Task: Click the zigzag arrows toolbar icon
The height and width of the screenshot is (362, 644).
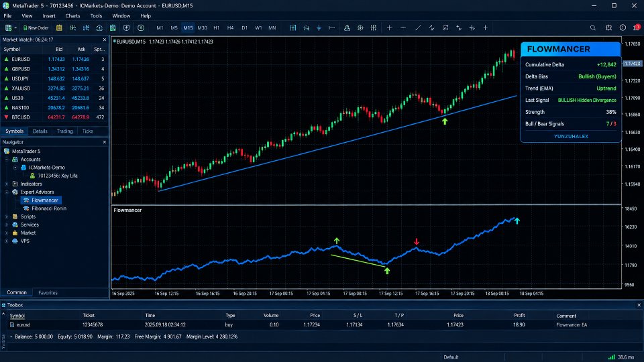Action: pyautogui.click(x=431, y=28)
